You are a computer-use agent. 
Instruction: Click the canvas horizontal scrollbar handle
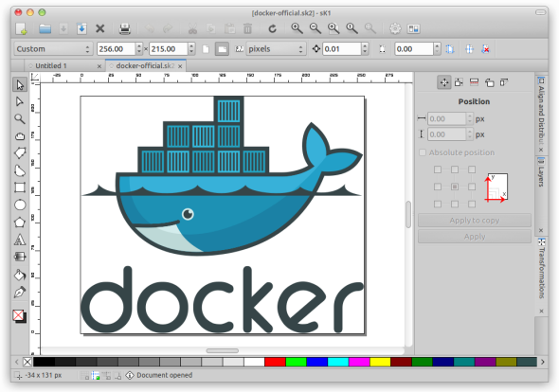click(223, 350)
